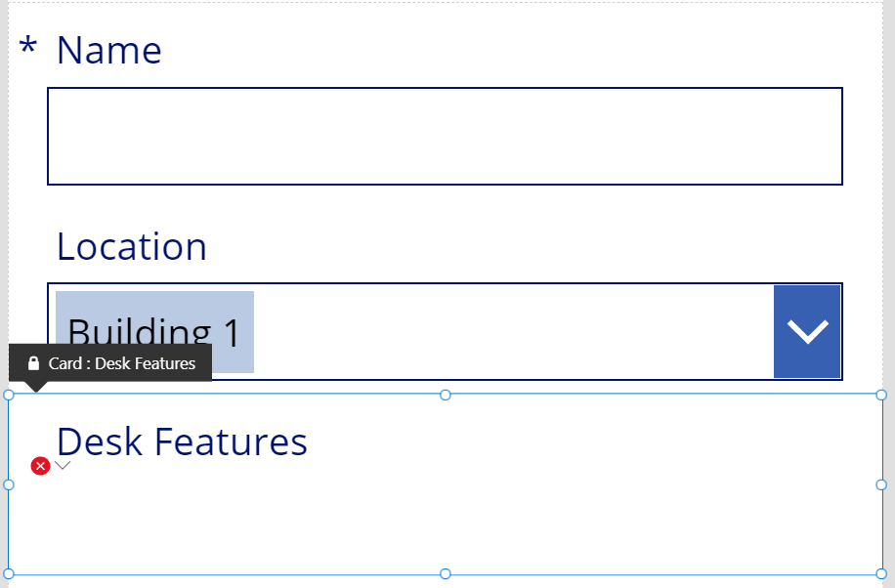Click the bottom-right handle of the selected card
Viewport: 895px width, 588px height.
tap(881, 573)
